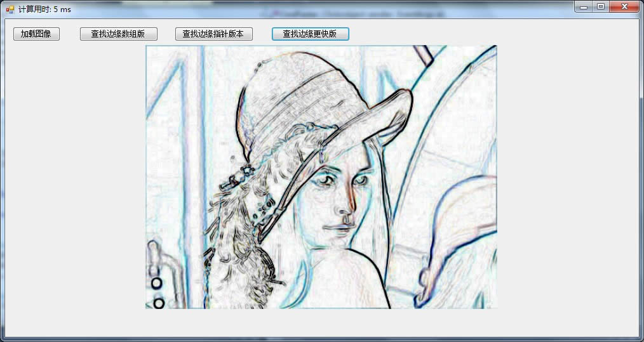Click the 计算用时: 5 ms title text

(44, 9)
